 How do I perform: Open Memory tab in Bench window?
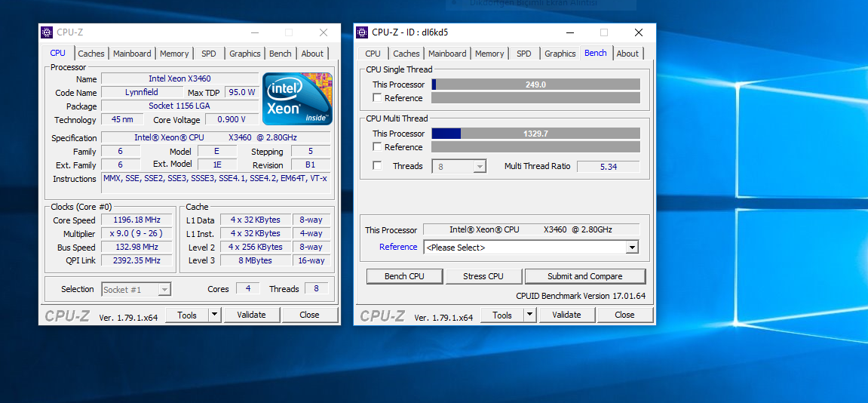[489, 54]
